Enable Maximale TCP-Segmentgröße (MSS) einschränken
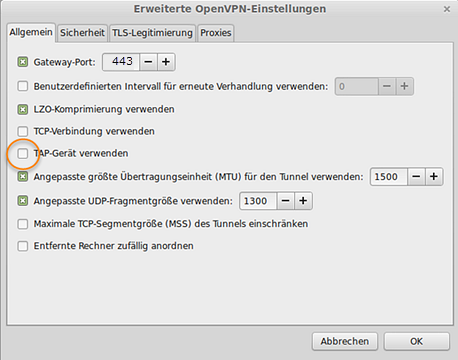This screenshot has width=458, height=360. coord(23,224)
